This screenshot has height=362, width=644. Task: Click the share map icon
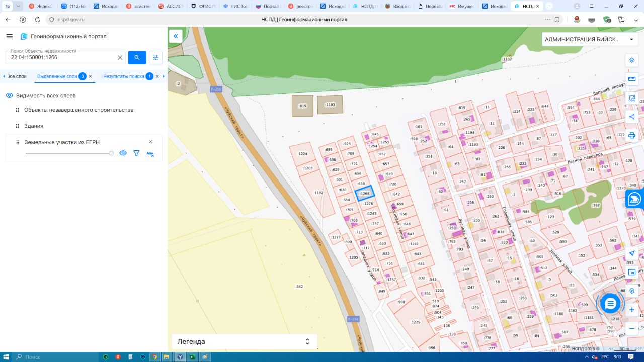point(632,117)
